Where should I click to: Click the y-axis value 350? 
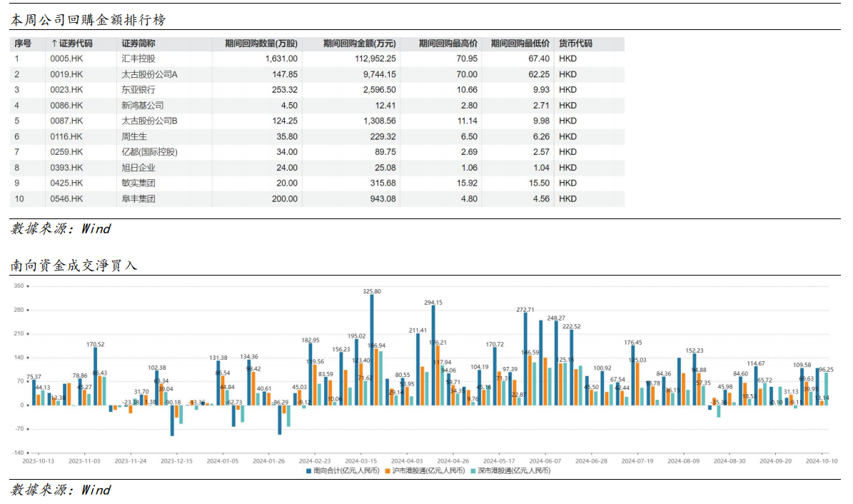point(19,286)
